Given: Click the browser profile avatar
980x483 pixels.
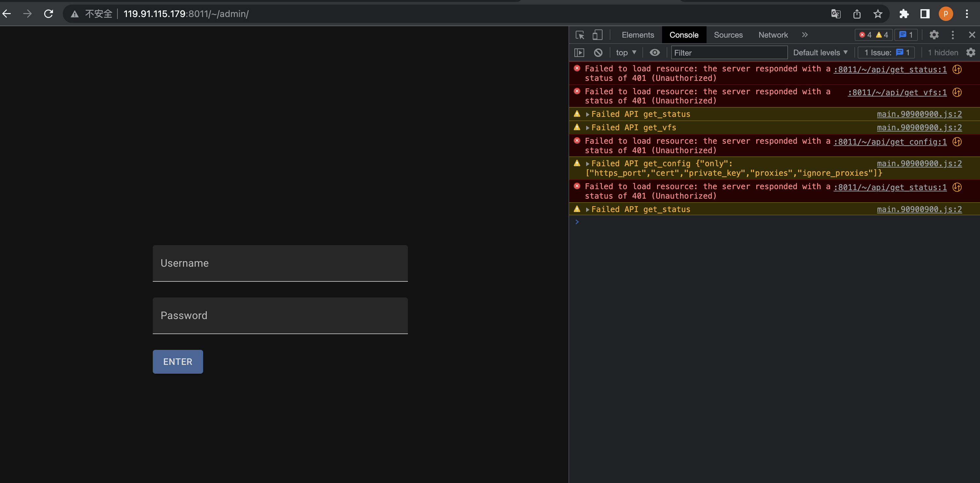Looking at the screenshot, I should pos(946,14).
